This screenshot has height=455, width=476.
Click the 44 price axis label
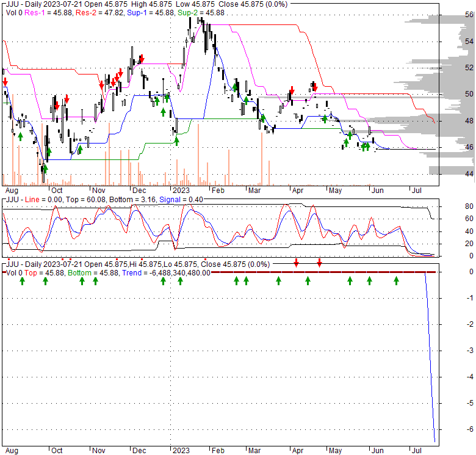tap(469, 173)
